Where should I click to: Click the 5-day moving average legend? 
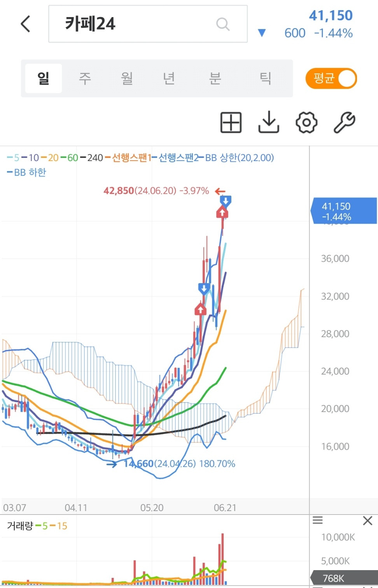pos(13,157)
